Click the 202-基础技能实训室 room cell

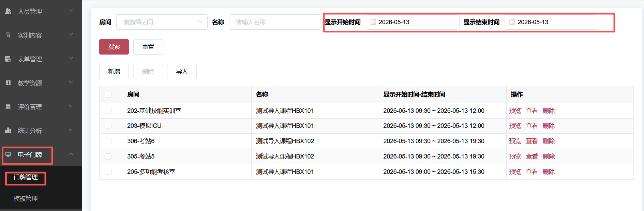pyautogui.click(x=187, y=111)
